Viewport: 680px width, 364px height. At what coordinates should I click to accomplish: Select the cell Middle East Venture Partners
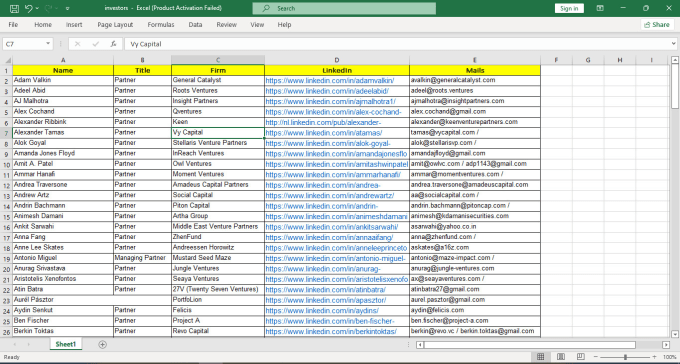coord(218,226)
